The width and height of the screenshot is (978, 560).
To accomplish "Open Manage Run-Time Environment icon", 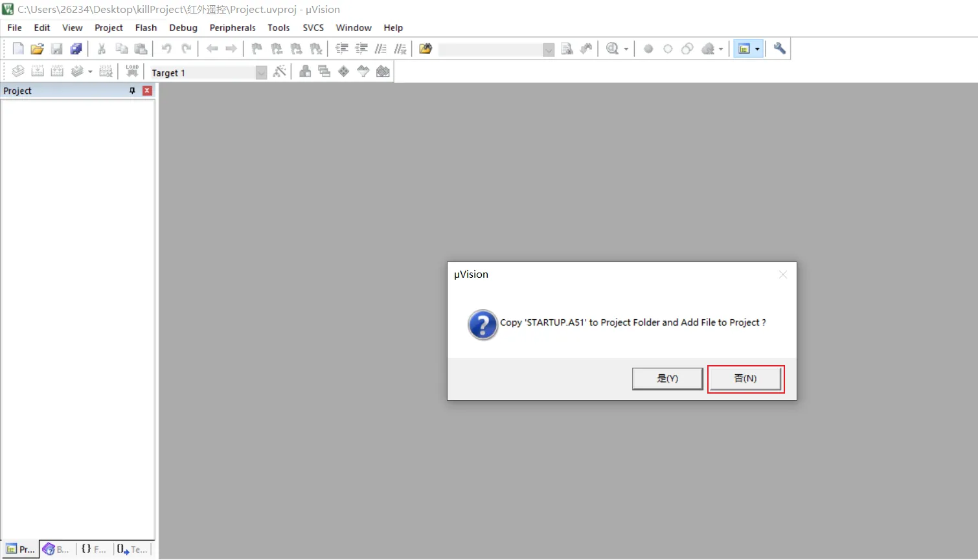I will click(344, 71).
